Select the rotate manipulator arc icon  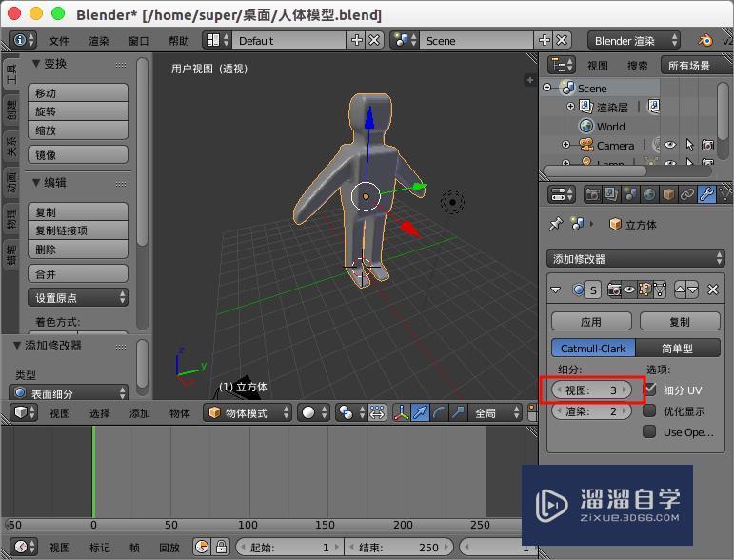click(x=439, y=412)
